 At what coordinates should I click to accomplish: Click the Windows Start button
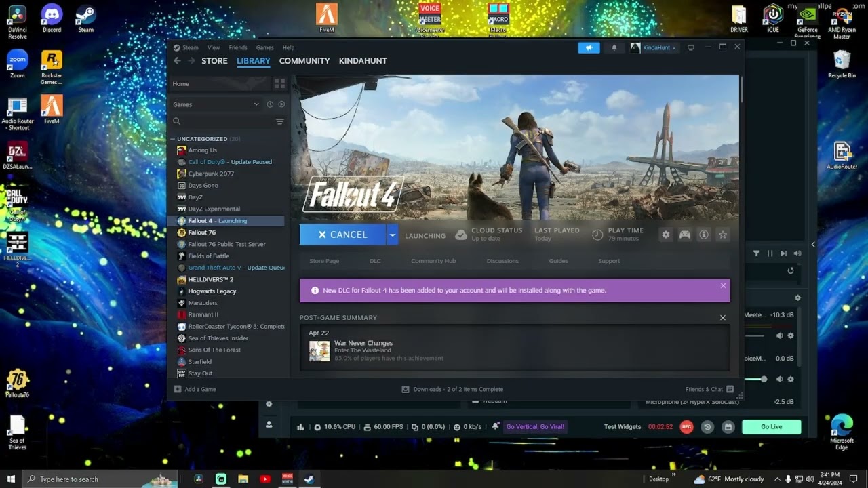[x=11, y=479]
